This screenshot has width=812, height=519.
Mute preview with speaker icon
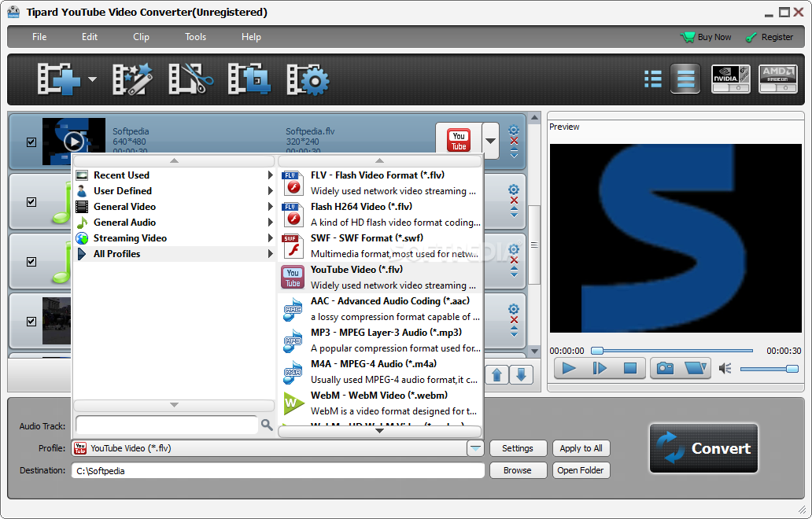[725, 369]
